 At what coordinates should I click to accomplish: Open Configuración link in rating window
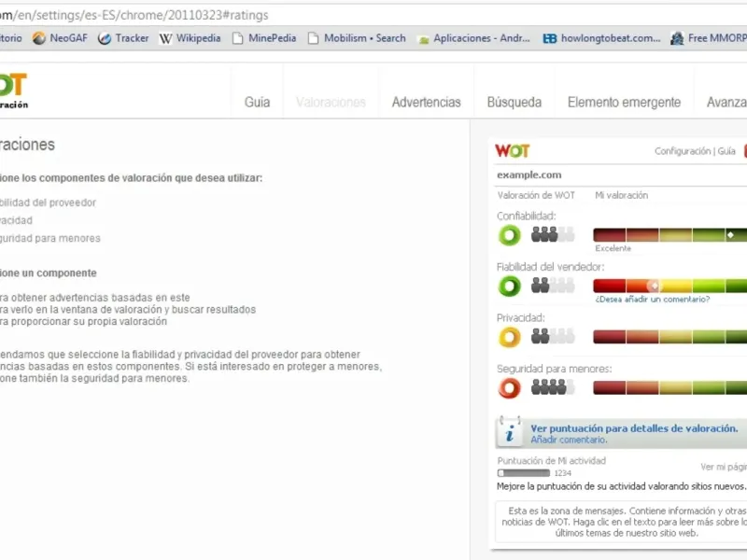(x=683, y=151)
